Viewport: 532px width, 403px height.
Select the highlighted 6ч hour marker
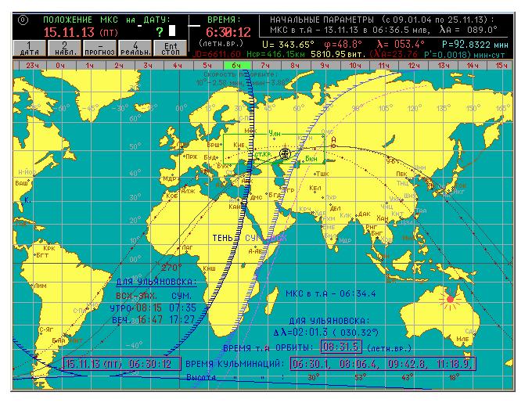click(237, 66)
